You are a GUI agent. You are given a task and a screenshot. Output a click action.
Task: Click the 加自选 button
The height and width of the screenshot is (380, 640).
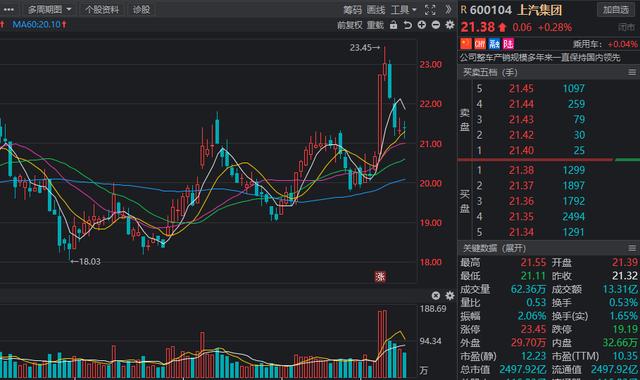tap(616, 9)
